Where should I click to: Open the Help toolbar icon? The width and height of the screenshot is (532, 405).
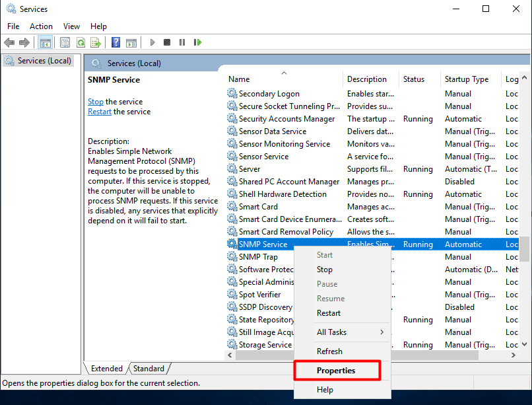coord(116,42)
